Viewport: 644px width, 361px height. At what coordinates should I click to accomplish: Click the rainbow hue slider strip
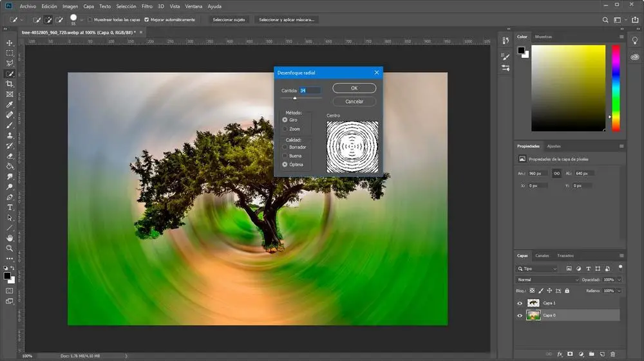point(616,88)
